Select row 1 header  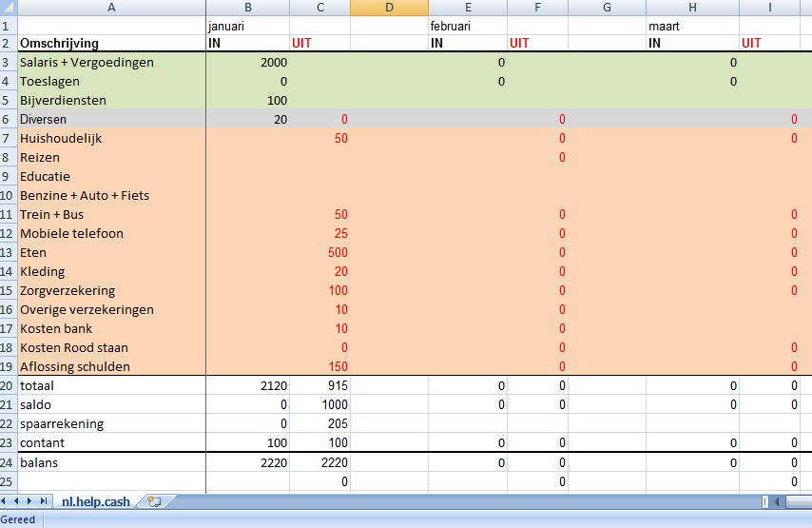[9, 26]
